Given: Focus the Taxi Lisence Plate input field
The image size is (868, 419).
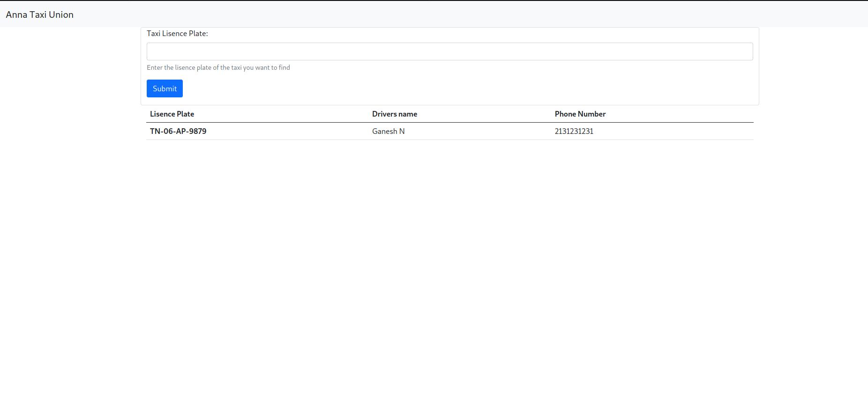Looking at the screenshot, I should tap(449, 51).
